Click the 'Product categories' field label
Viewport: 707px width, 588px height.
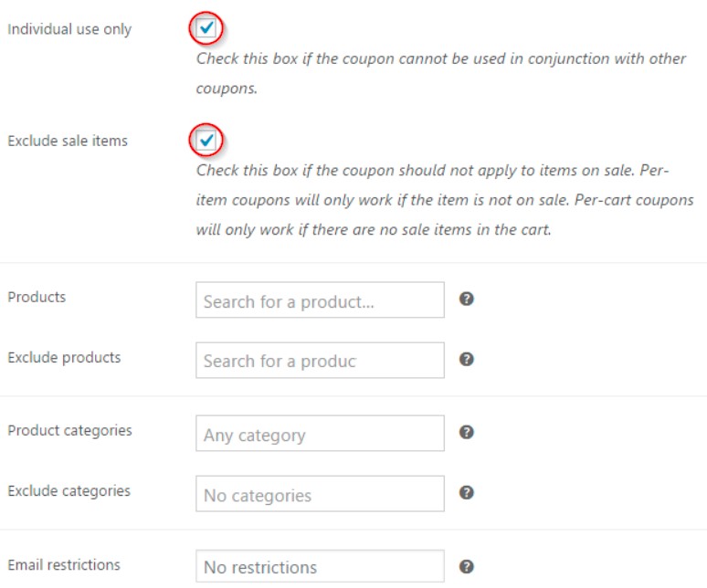click(x=69, y=430)
